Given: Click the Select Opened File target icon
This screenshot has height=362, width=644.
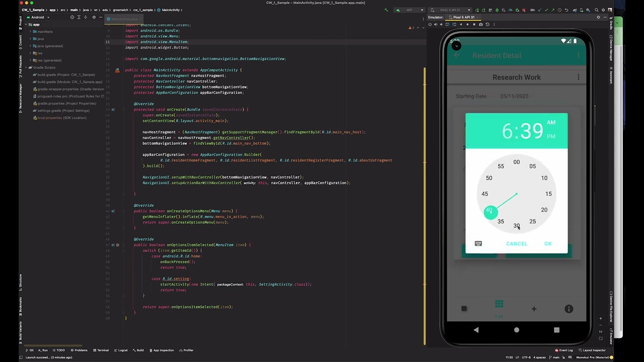Looking at the screenshot, I should 72,17.
